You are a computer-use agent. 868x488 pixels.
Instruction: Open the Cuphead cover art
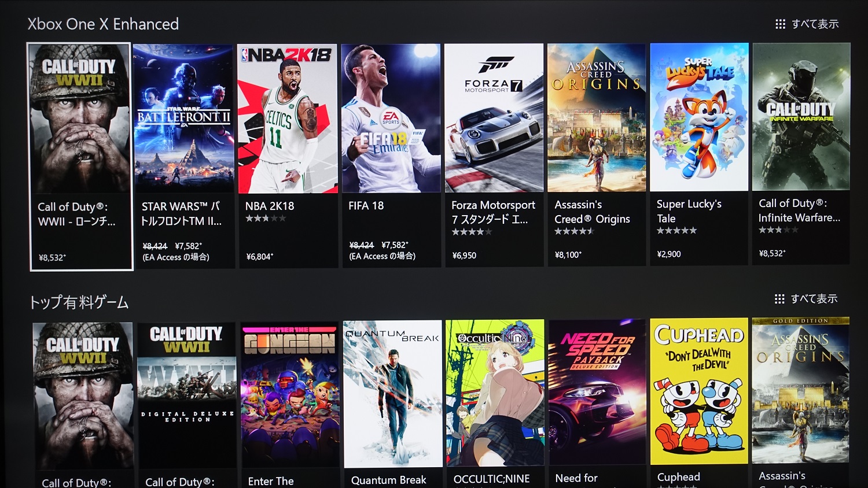(699, 391)
